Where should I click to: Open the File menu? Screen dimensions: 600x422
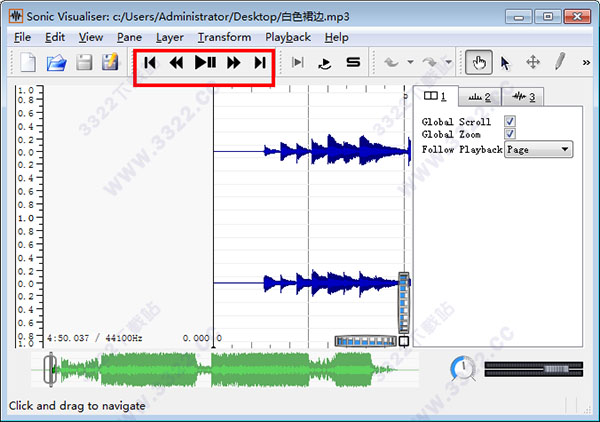22,37
